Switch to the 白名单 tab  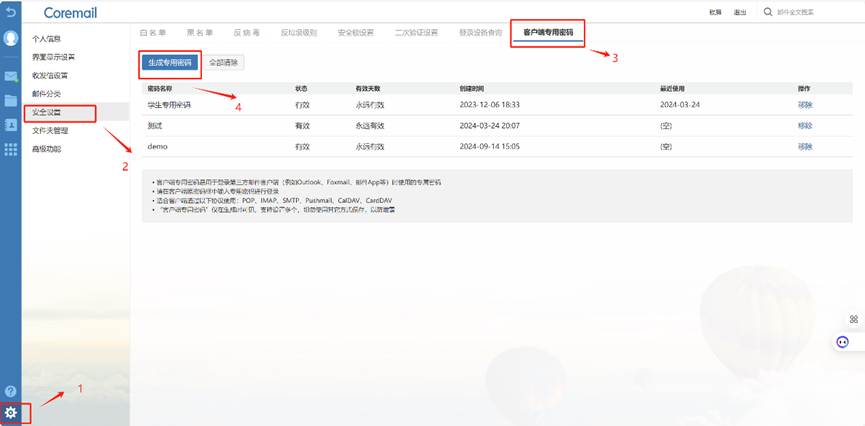point(156,32)
